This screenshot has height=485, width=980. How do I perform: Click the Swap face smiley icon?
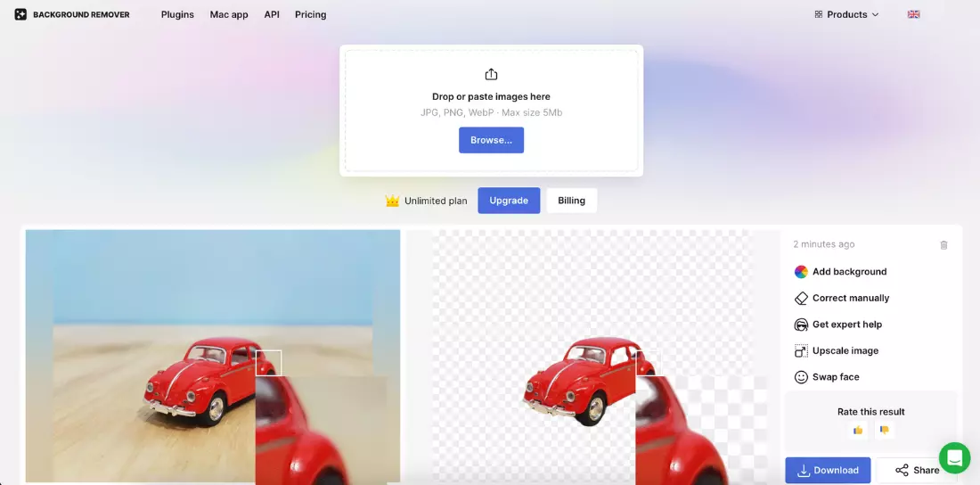click(x=801, y=377)
